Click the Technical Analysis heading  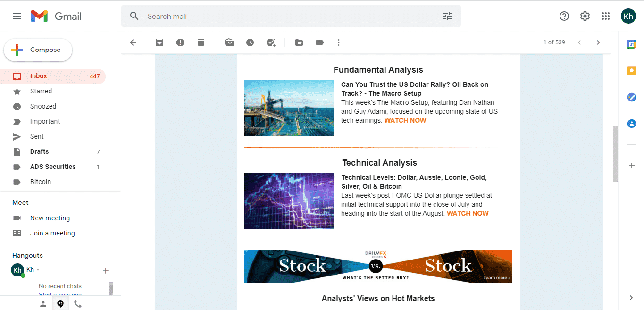380,163
